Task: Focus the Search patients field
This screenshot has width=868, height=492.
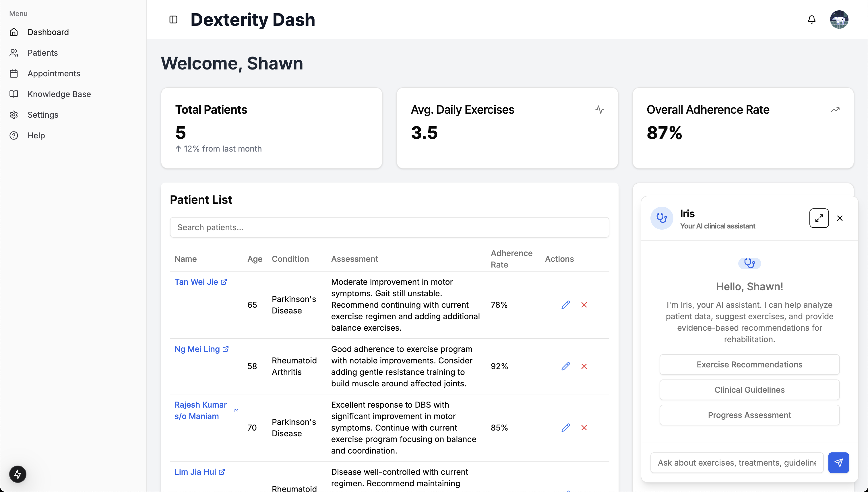Action: [x=389, y=227]
